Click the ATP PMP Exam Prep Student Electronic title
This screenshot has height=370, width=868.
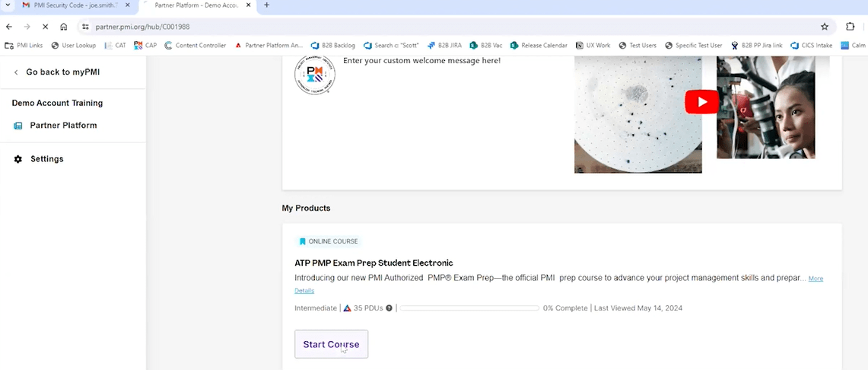coord(374,263)
